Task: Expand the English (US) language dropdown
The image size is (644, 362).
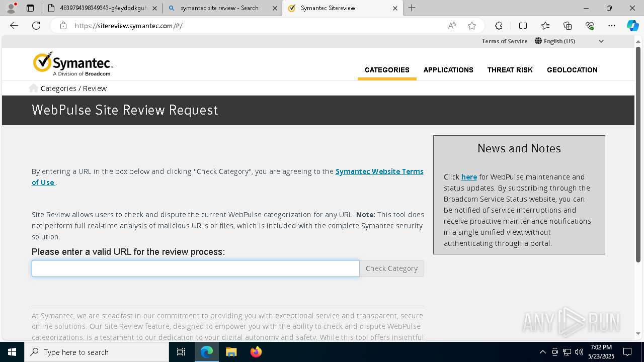Action: point(569,41)
